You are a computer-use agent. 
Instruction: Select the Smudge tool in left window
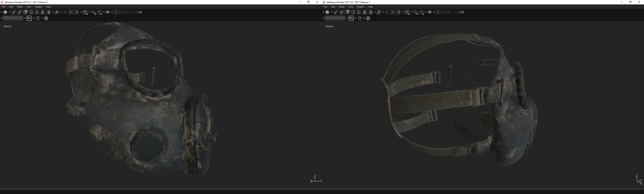click(37, 12)
